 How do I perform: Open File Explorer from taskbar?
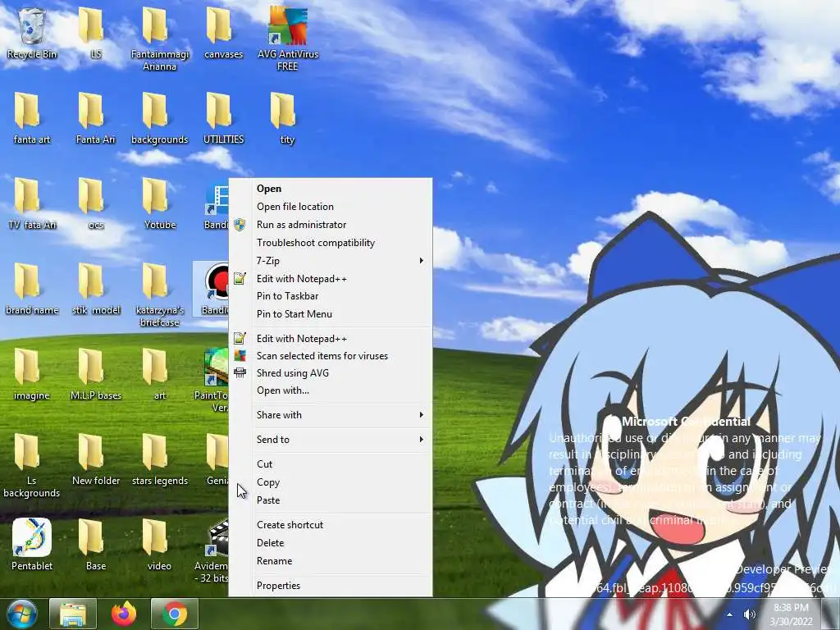click(73, 614)
